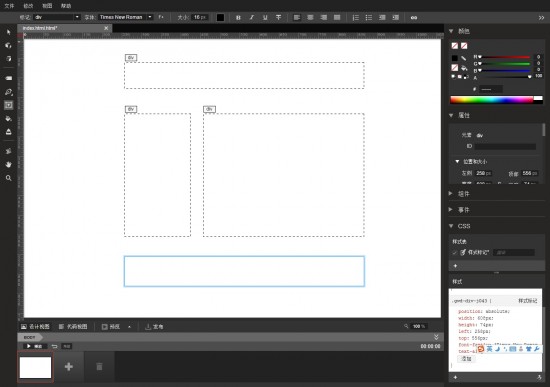The width and height of the screenshot is (550, 387).
Task: Insert numbered list
Action: coord(355,18)
